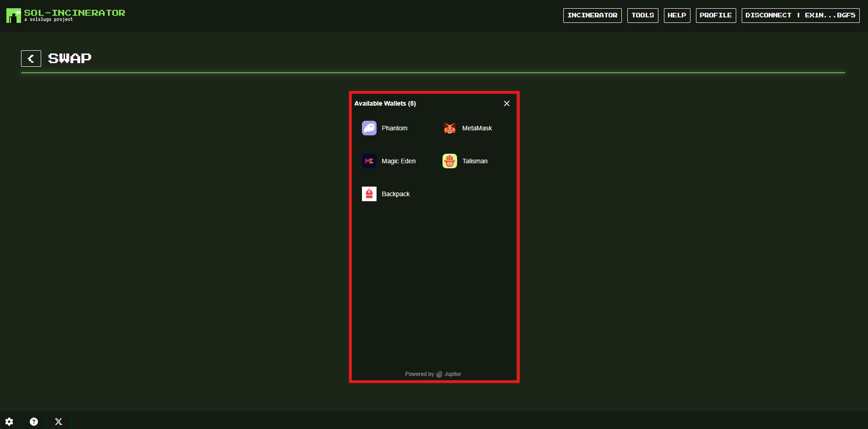868x429 pixels.
Task: Select the Talisman text label
Action: pos(474,161)
